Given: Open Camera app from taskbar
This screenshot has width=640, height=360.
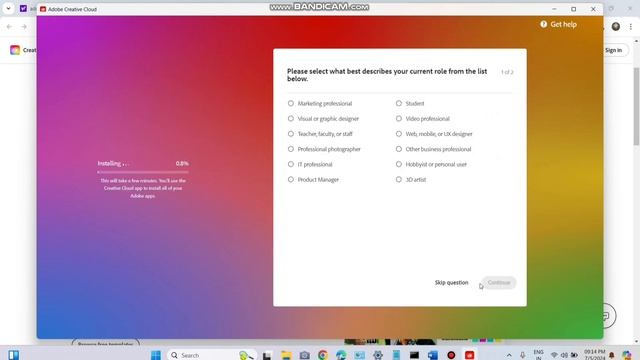Looking at the screenshot, I should click(x=304, y=355).
